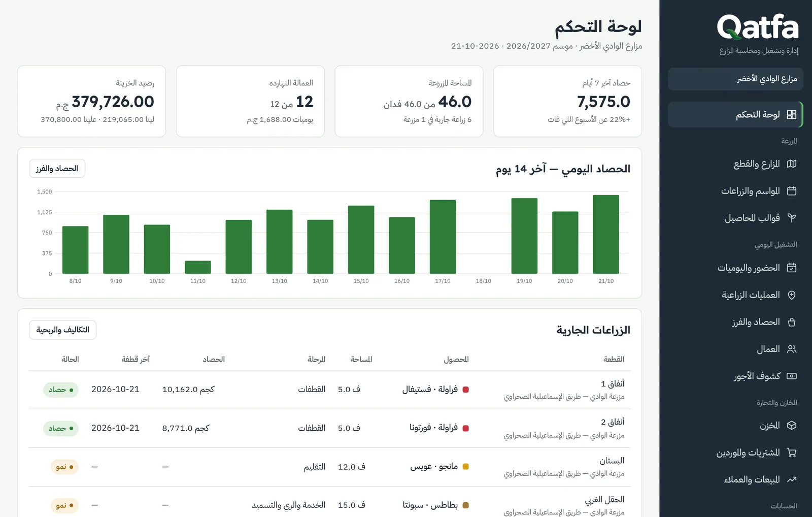Click the التكاليف والربحية button
The image size is (812, 517).
[x=62, y=330]
